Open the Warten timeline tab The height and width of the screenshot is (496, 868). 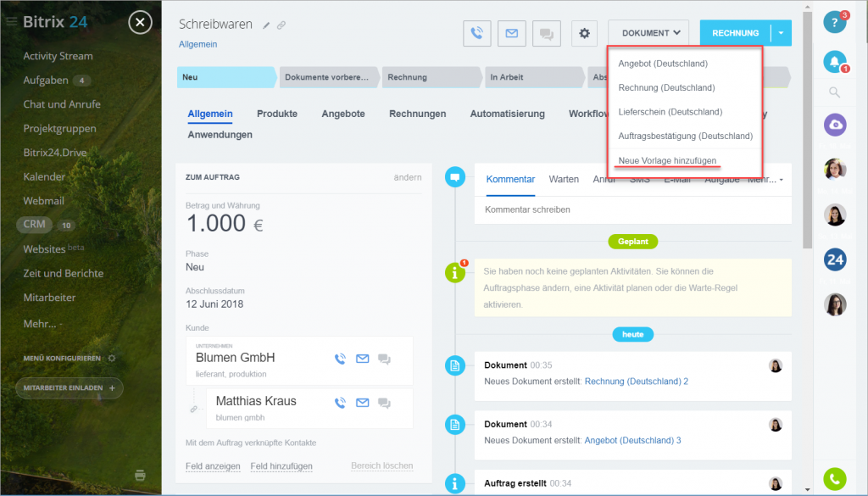pos(564,180)
